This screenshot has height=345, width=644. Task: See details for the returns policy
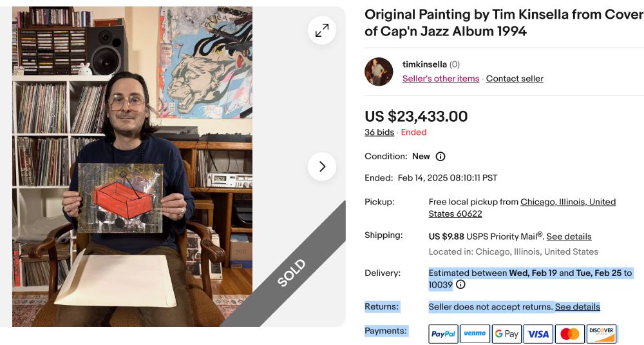[x=577, y=307]
